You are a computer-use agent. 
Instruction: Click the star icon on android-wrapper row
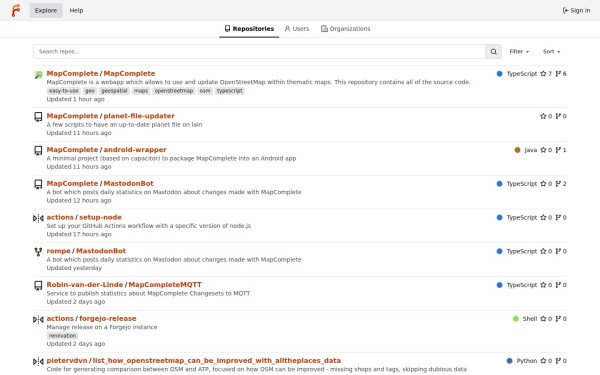click(x=543, y=150)
